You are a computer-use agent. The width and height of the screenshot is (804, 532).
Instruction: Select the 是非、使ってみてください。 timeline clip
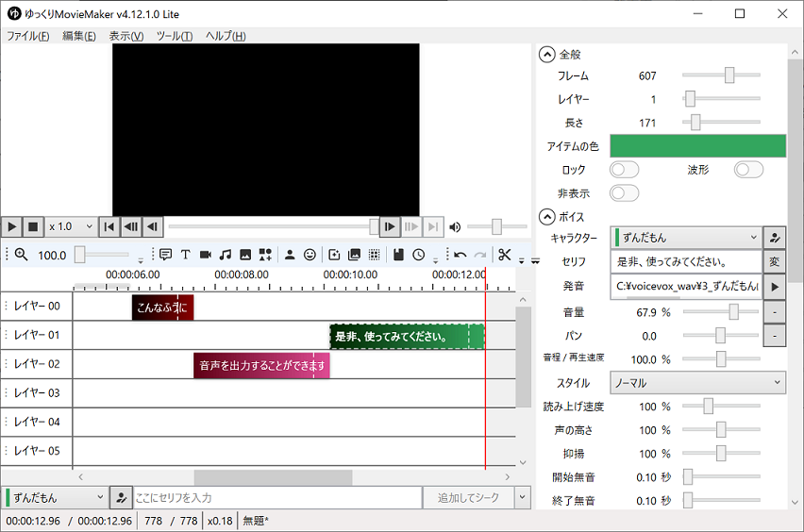(407, 337)
